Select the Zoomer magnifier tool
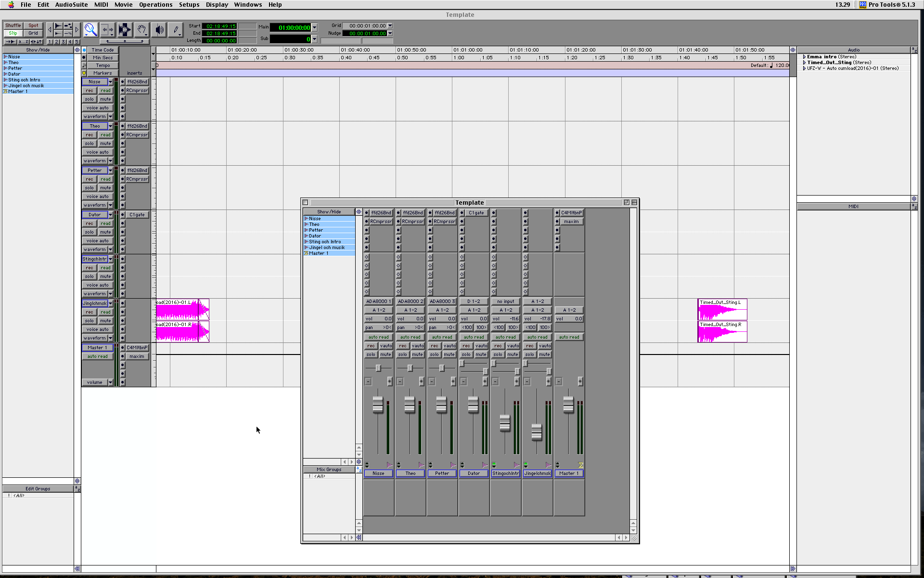 pos(90,30)
